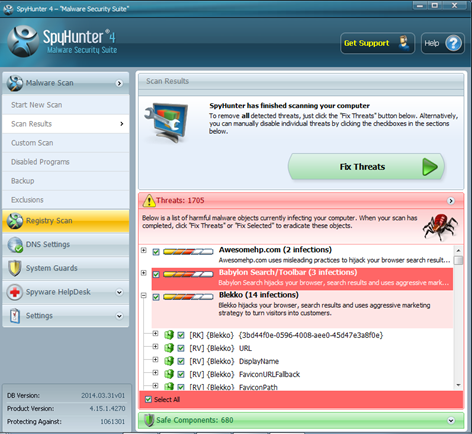Click the Fix Threats button
The height and width of the screenshot is (434, 472).
pyautogui.click(x=366, y=167)
